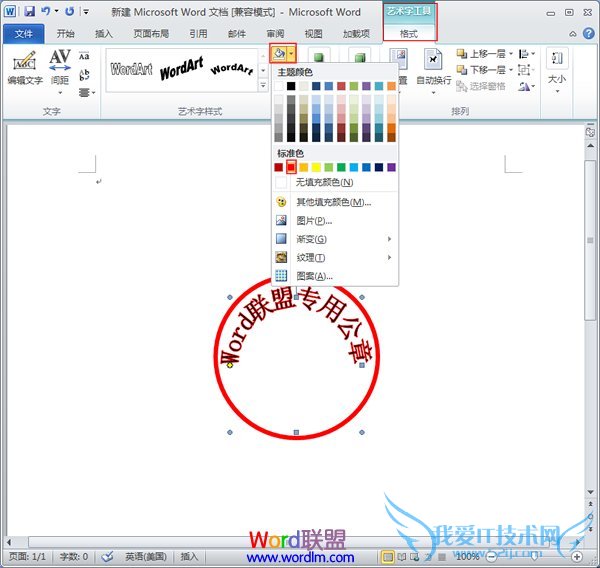Open the File (文件) tab
This screenshot has height=568, width=600.
coord(23,34)
